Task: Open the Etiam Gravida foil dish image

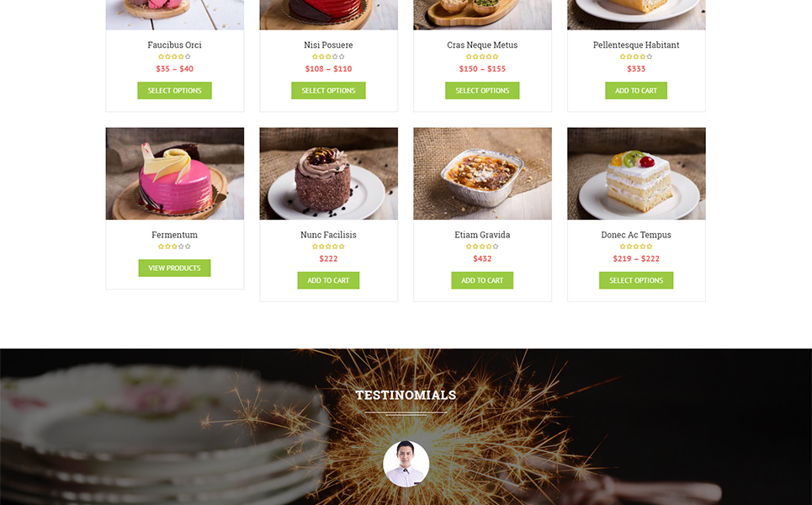Action: point(482,173)
